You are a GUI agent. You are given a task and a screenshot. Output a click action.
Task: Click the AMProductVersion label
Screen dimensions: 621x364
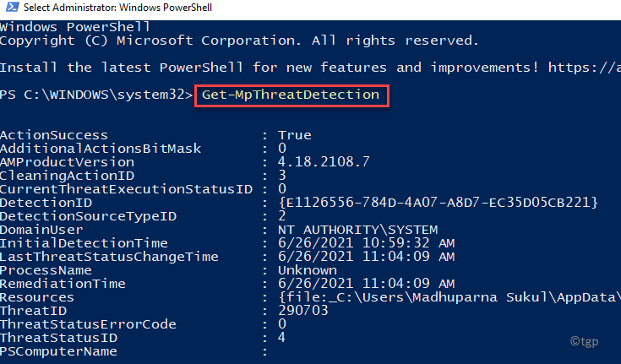point(67,162)
